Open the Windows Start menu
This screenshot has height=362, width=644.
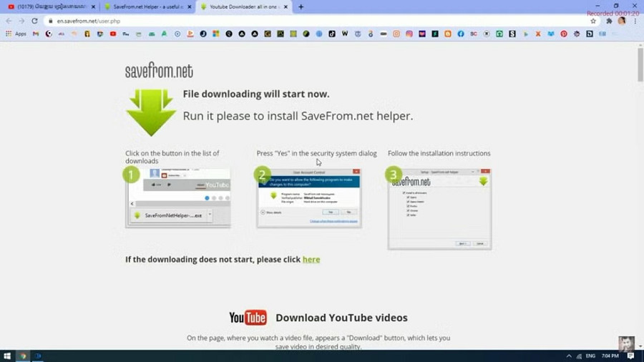[6, 356]
